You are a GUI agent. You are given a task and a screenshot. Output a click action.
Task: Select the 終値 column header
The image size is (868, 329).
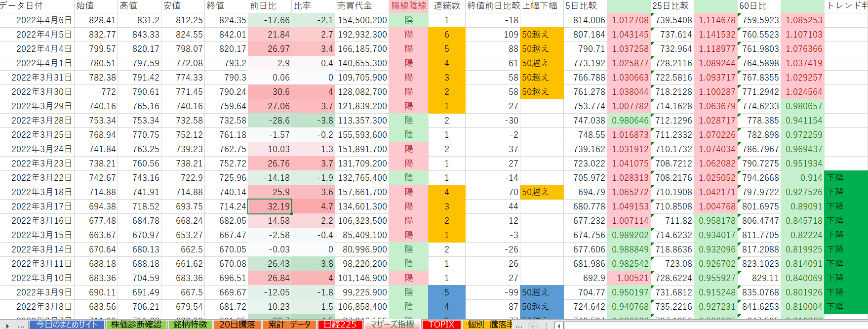[x=227, y=6]
